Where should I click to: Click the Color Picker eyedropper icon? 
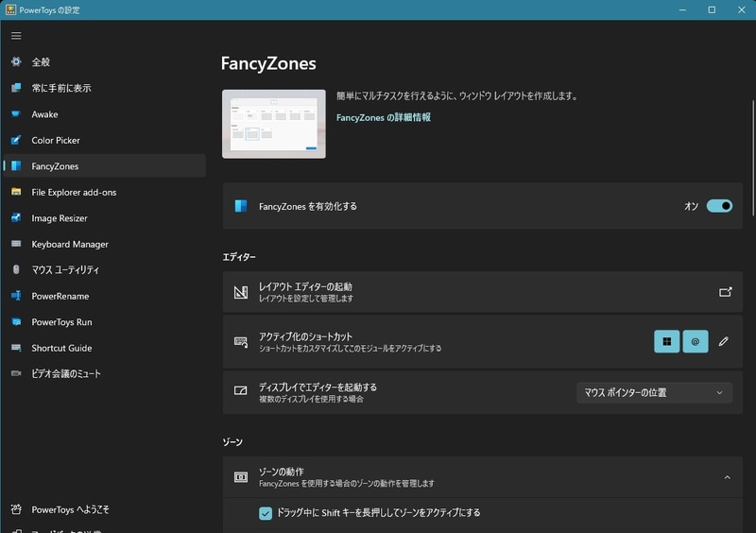point(16,140)
